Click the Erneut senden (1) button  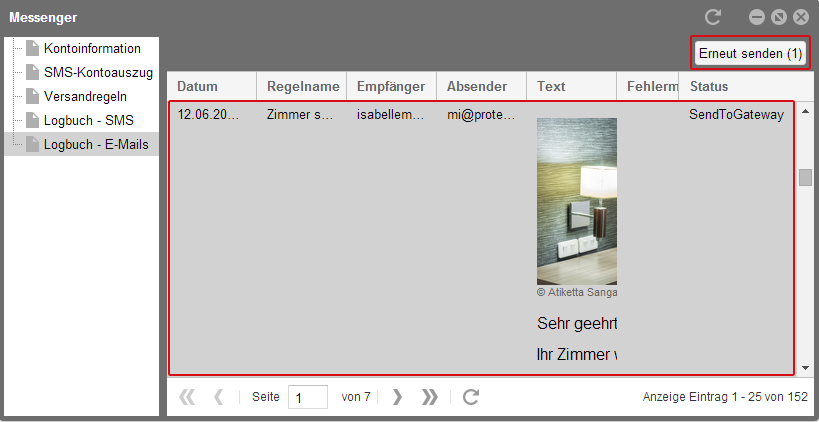tap(750, 53)
